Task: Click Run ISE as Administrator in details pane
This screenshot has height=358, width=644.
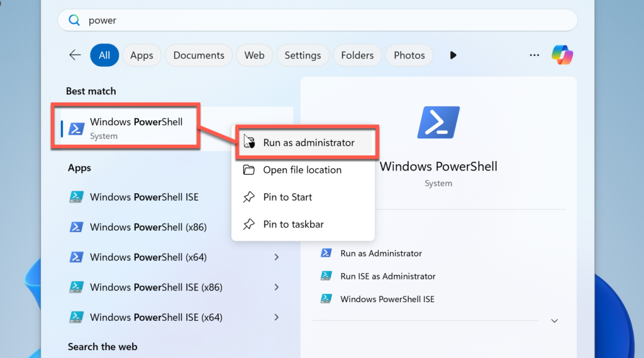Action: pyautogui.click(x=387, y=276)
